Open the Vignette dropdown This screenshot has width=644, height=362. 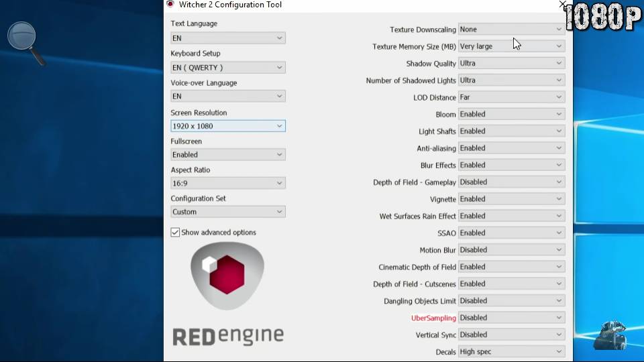(x=511, y=199)
